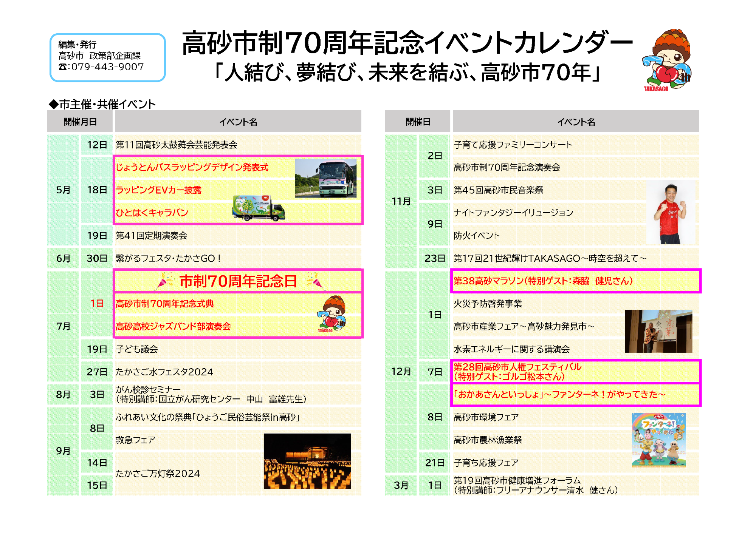Click the ファンターネ! character poster image
756x534 pixels.
click(658, 440)
